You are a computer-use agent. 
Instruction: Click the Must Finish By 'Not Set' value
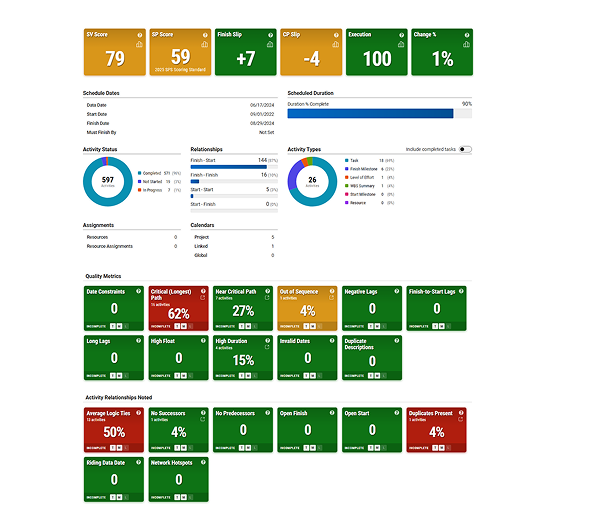(x=267, y=133)
